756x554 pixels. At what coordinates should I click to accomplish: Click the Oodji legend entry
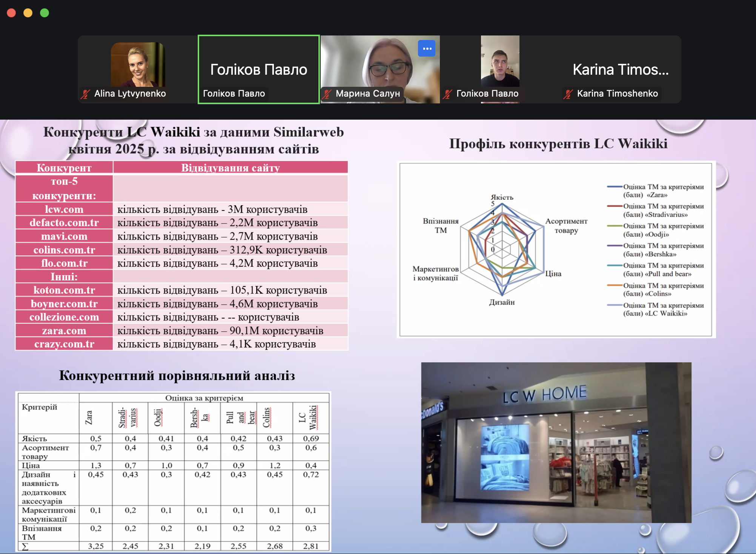pyautogui.click(x=656, y=230)
